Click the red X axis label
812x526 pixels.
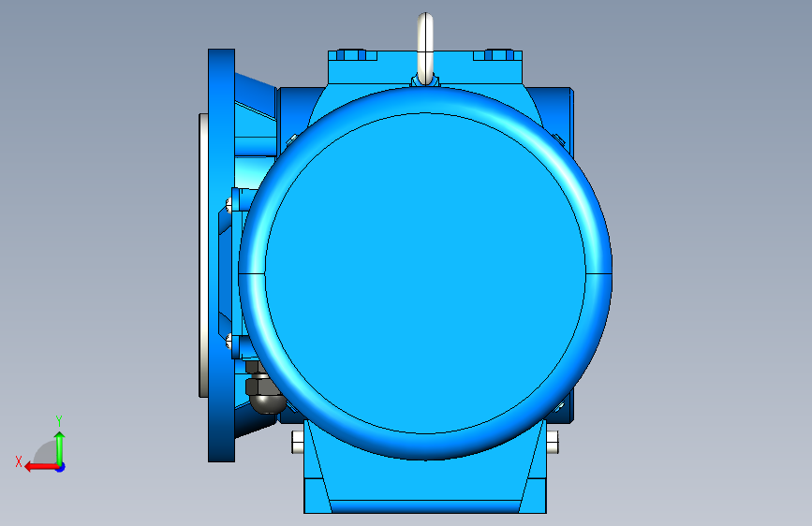coord(19,461)
